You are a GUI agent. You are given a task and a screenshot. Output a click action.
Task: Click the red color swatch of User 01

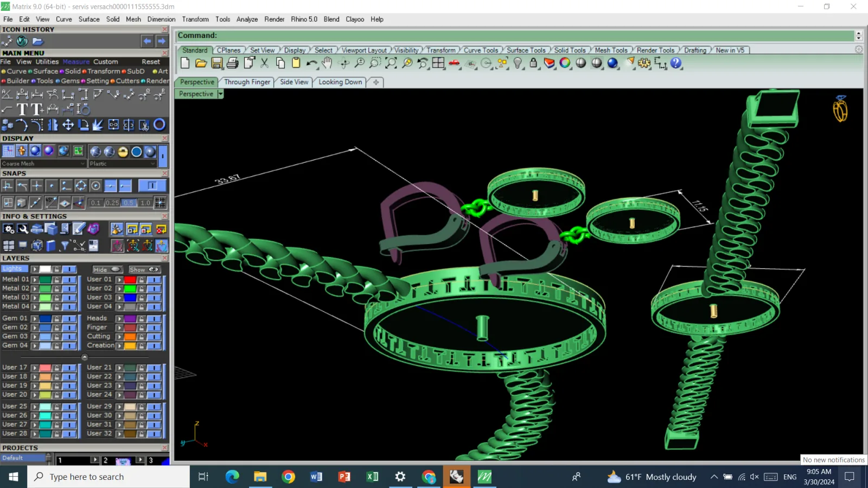coord(130,280)
